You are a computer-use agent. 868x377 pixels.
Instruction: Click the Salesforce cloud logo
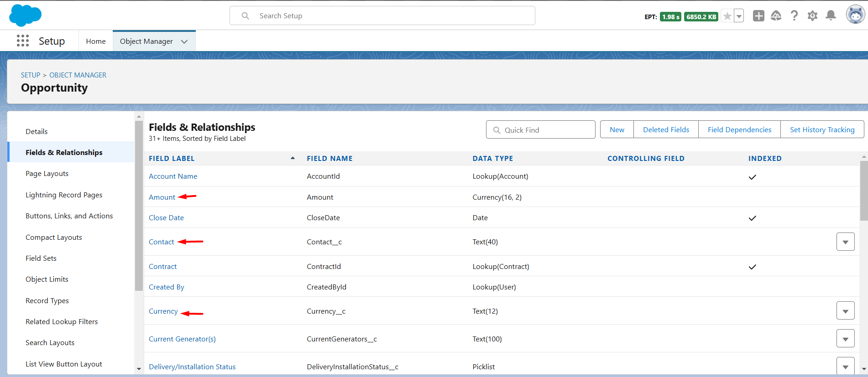click(x=25, y=15)
